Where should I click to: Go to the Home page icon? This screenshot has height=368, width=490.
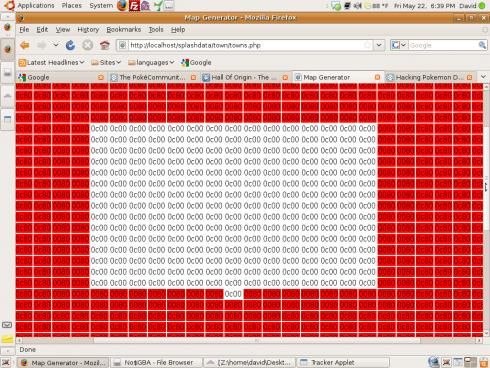tap(105, 45)
